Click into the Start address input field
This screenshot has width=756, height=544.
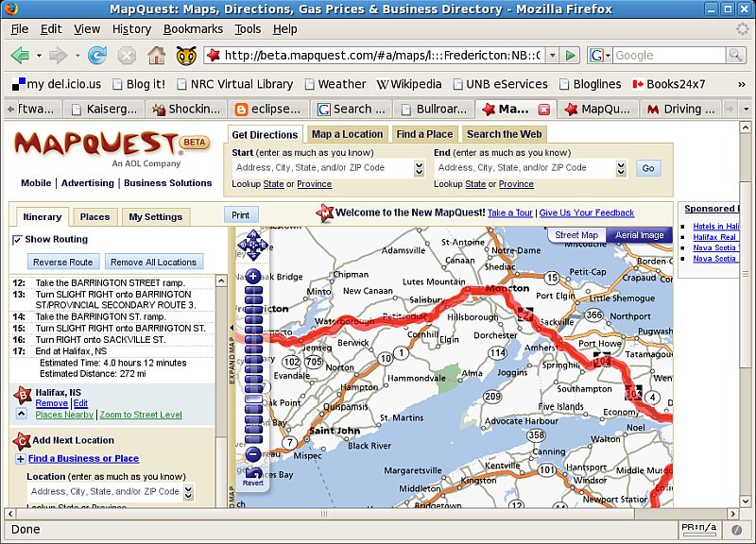coord(322,168)
